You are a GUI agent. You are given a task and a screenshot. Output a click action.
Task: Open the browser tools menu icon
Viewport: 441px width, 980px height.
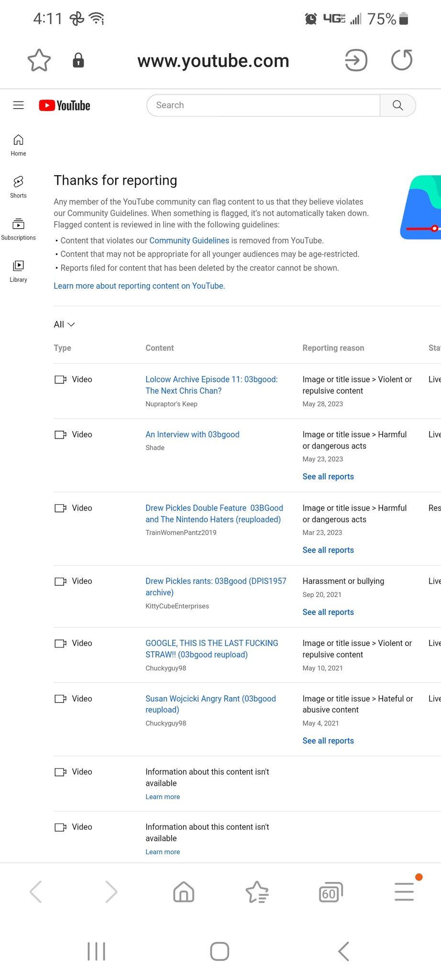tap(404, 892)
